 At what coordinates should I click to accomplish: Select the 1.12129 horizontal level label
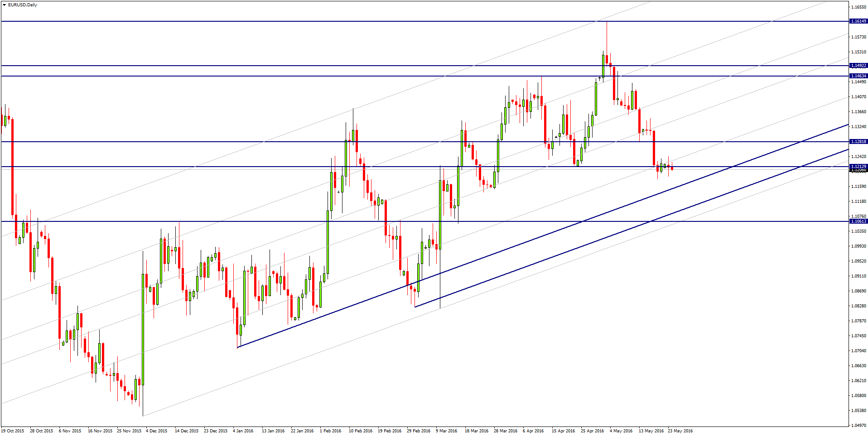[x=858, y=167]
